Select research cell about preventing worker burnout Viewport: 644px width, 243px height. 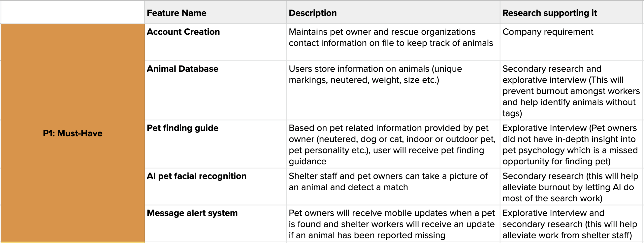click(x=571, y=90)
